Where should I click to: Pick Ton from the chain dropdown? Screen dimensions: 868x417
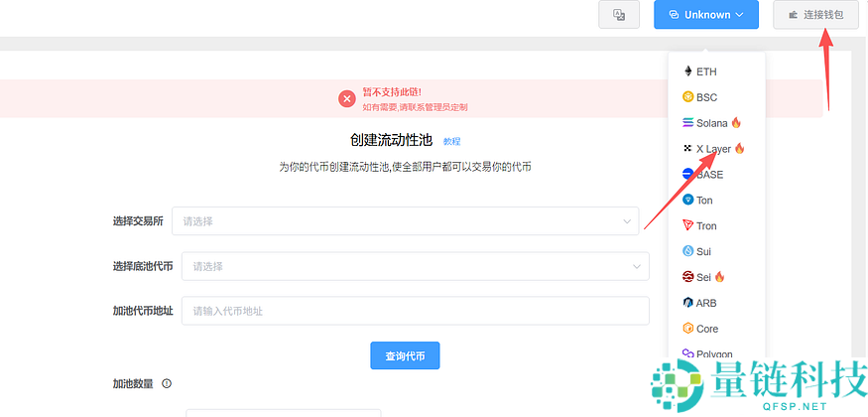716,200
